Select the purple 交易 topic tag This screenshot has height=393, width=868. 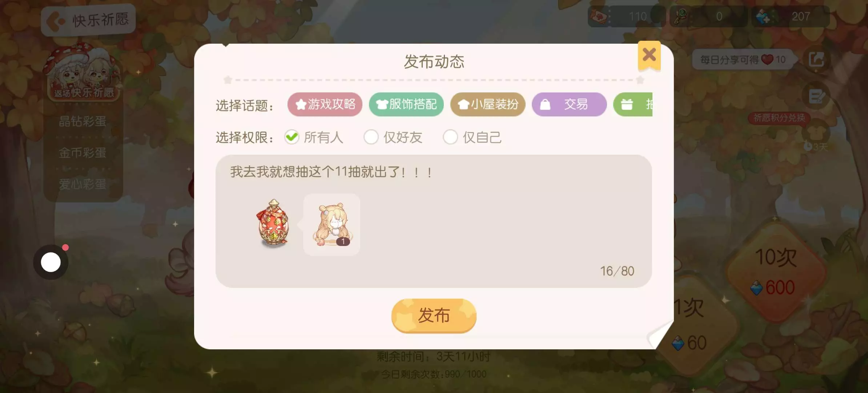coord(569,104)
